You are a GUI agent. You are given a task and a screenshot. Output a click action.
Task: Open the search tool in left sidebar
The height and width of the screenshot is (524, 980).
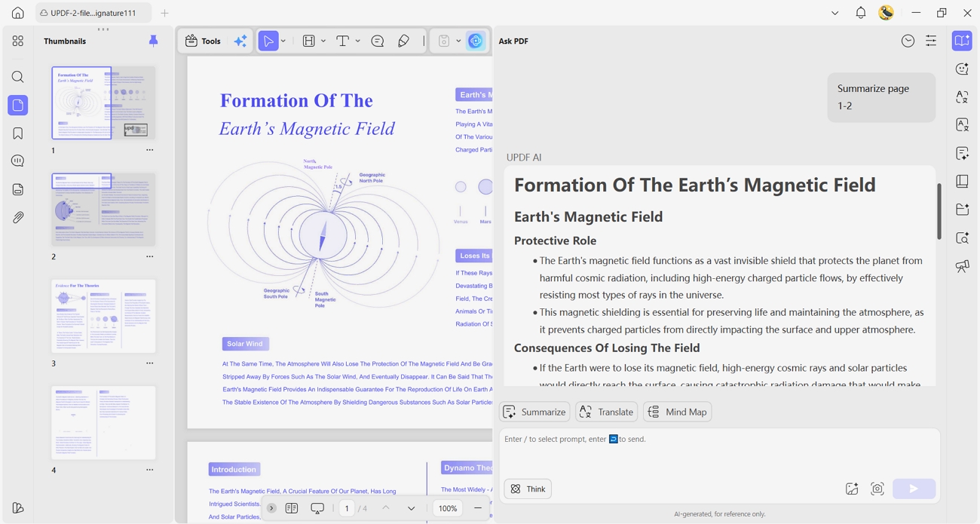point(18,77)
